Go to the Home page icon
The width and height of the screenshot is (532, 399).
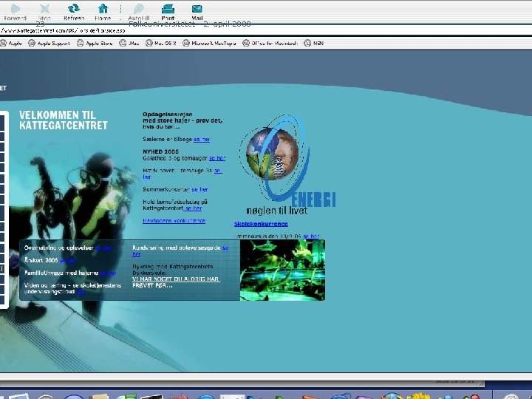[x=103, y=12]
